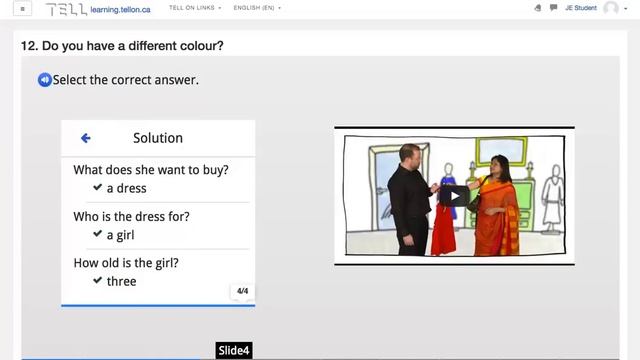The height and width of the screenshot is (360, 640).
Task: Click the 'What does she want to buy?' question
Action: [x=151, y=170]
